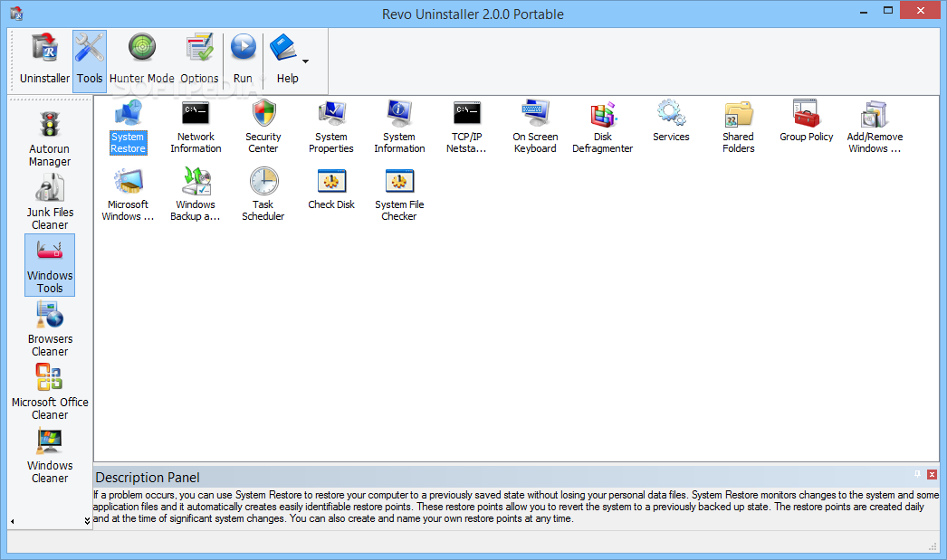The width and height of the screenshot is (947, 560).
Task: Select the Disk Defragmenter tool
Action: [x=603, y=128]
